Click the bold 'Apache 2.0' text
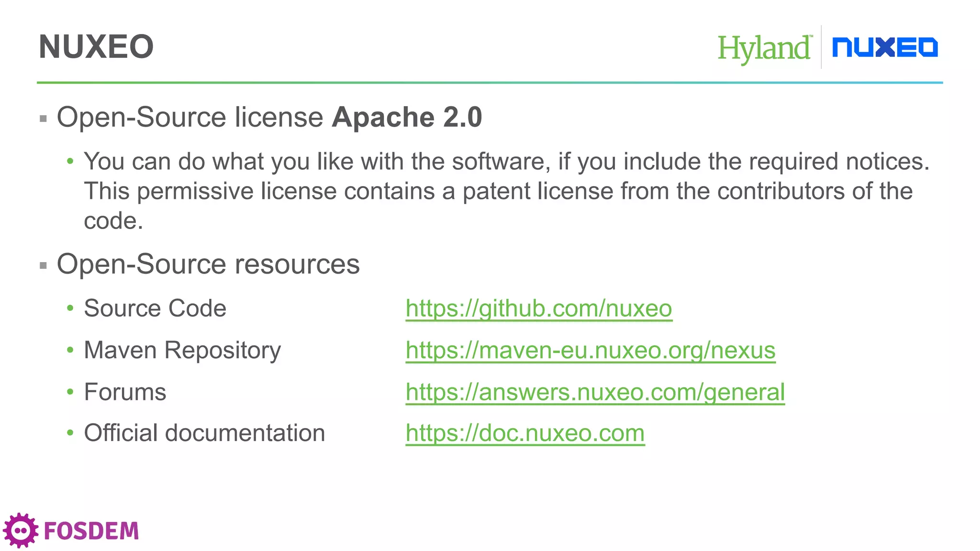 point(407,117)
